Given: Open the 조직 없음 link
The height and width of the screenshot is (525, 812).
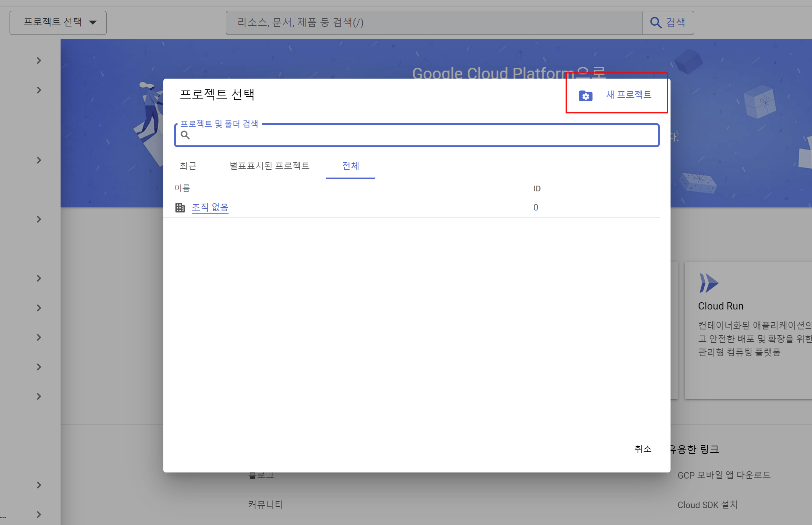Looking at the screenshot, I should 210,207.
